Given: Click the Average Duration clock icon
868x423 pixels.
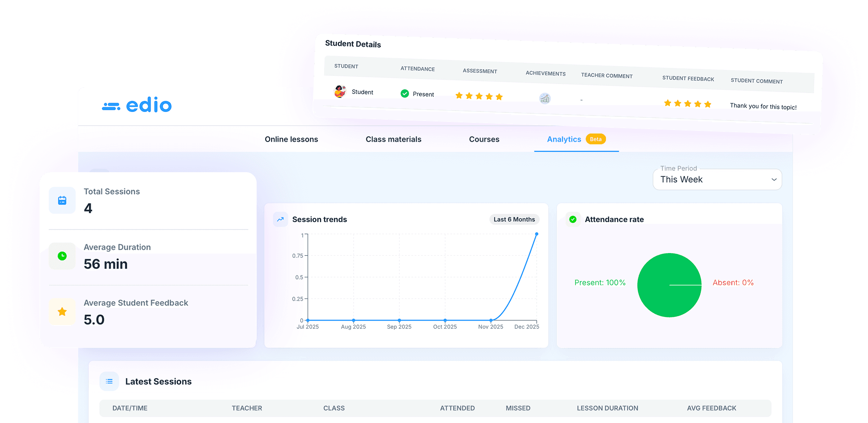Looking at the screenshot, I should point(62,256).
